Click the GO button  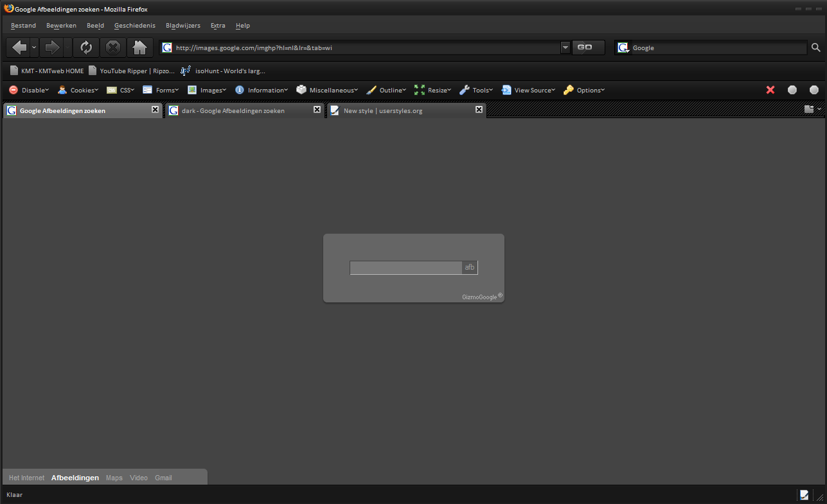tap(589, 48)
